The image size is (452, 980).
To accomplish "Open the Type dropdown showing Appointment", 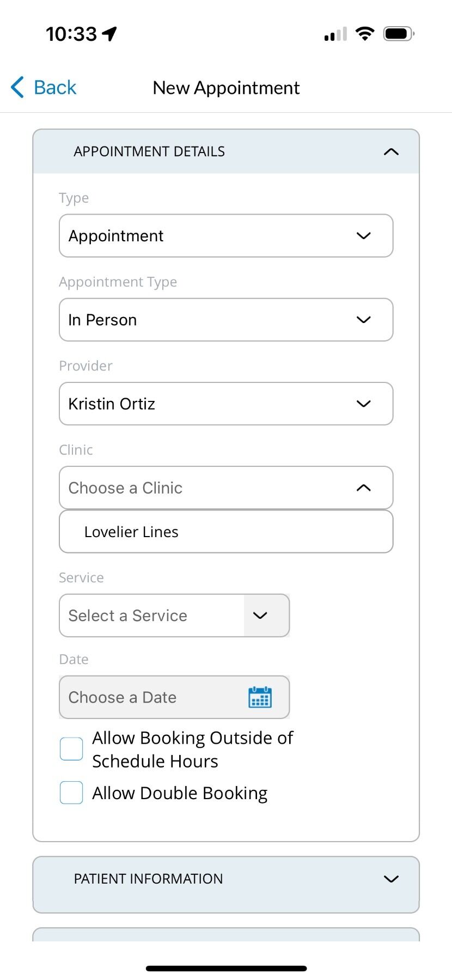I will click(225, 236).
